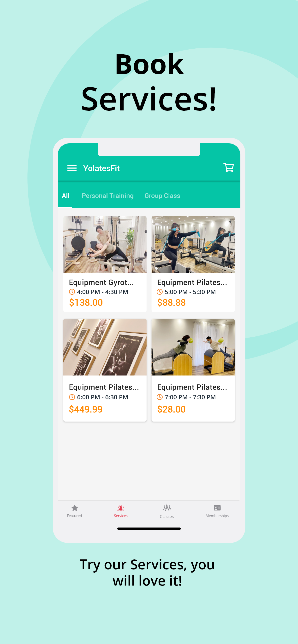Click the YolatesFit header title
Viewport: 298px width, 644px height.
(101, 168)
